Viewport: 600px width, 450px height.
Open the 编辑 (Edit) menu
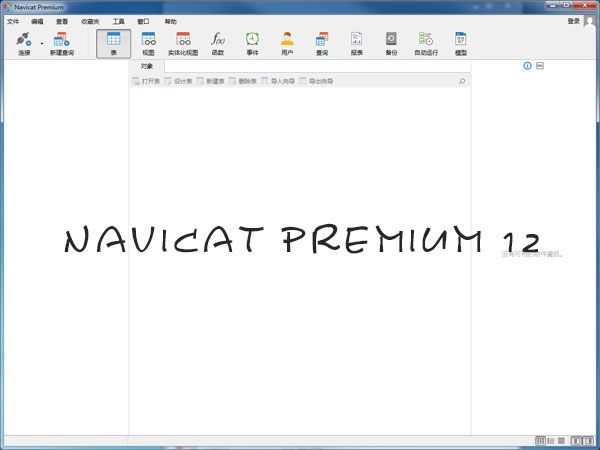coord(37,21)
